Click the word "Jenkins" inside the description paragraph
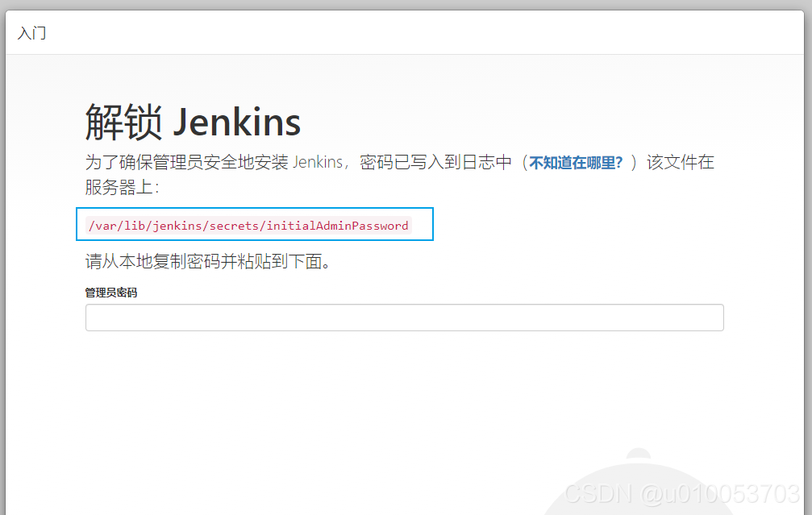Image resolution: width=812 pixels, height=515 pixels. (318, 163)
